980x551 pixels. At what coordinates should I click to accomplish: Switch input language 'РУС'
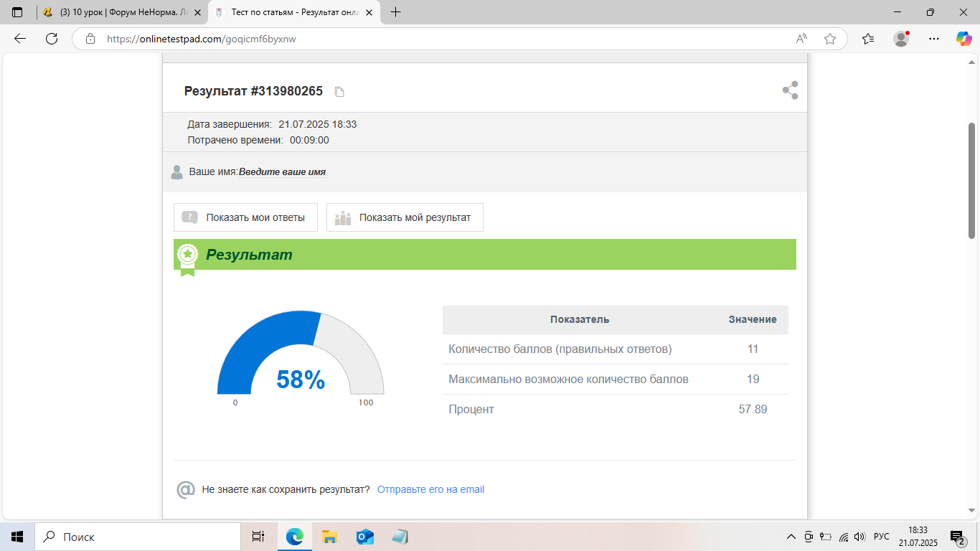click(x=882, y=537)
